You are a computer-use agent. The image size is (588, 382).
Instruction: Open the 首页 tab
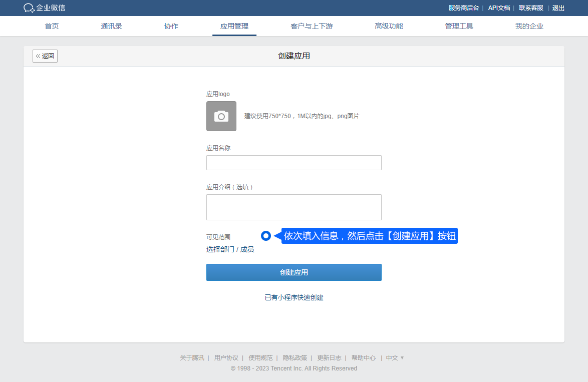[52, 26]
